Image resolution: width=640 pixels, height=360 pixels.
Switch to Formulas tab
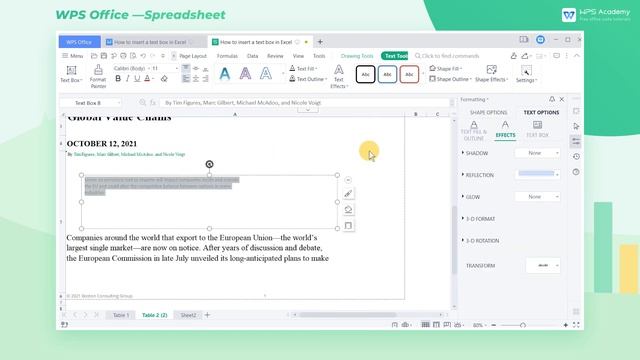pyautogui.click(x=227, y=56)
